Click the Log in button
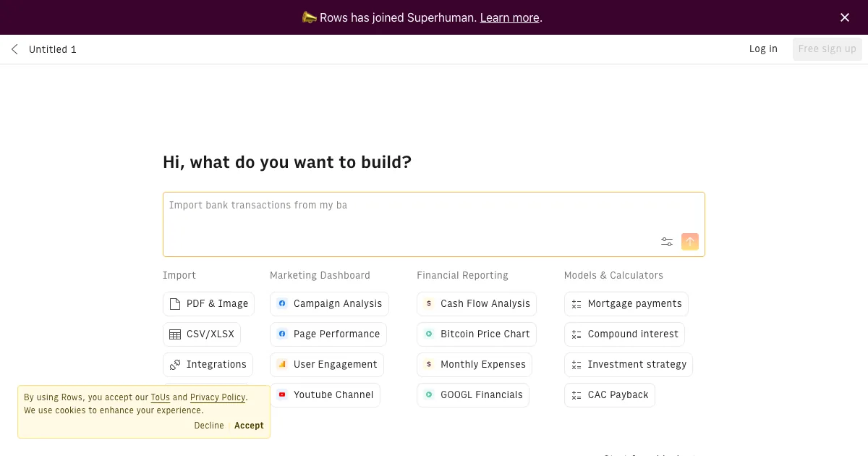The height and width of the screenshot is (456, 868). (763, 49)
